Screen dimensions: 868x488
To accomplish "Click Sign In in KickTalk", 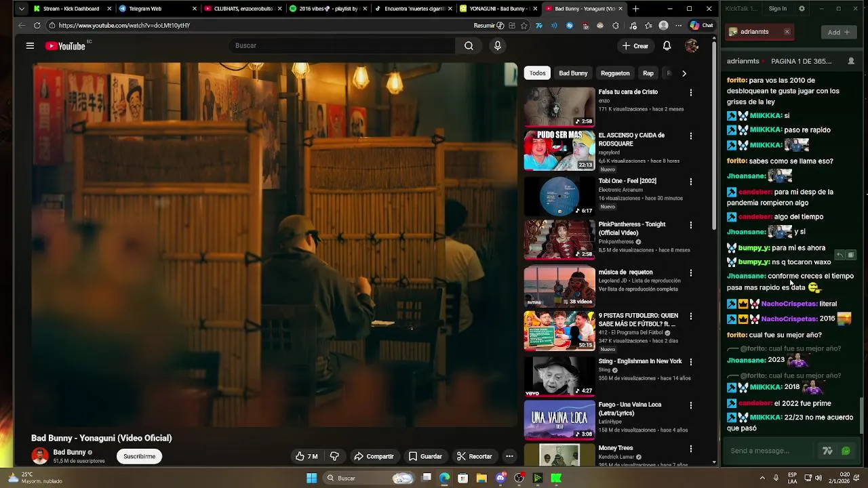I will click(778, 9).
